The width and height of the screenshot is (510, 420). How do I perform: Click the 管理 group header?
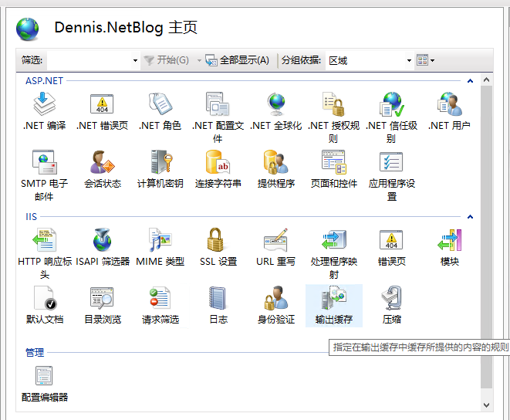tap(35, 353)
